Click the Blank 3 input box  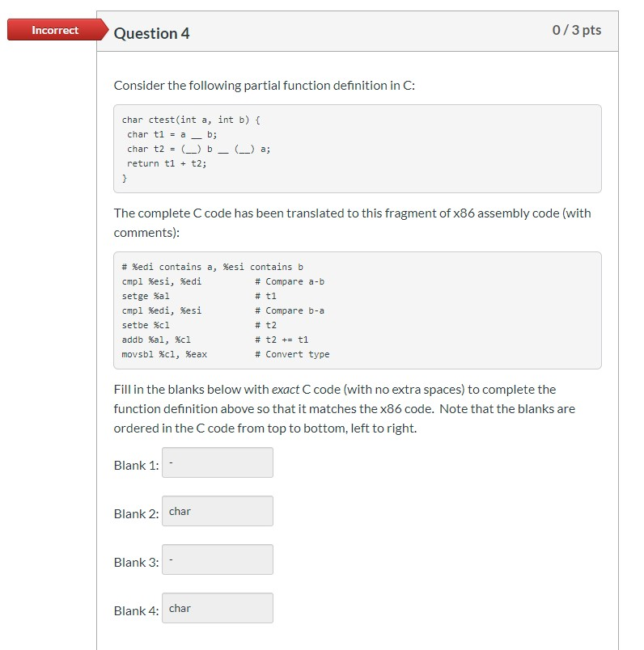tap(216, 559)
